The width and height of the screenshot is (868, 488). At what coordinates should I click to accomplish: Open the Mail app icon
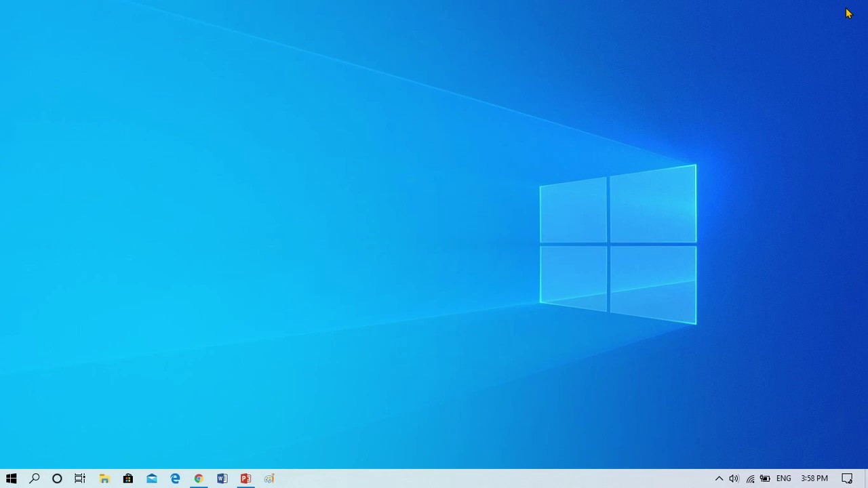[x=152, y=479]
